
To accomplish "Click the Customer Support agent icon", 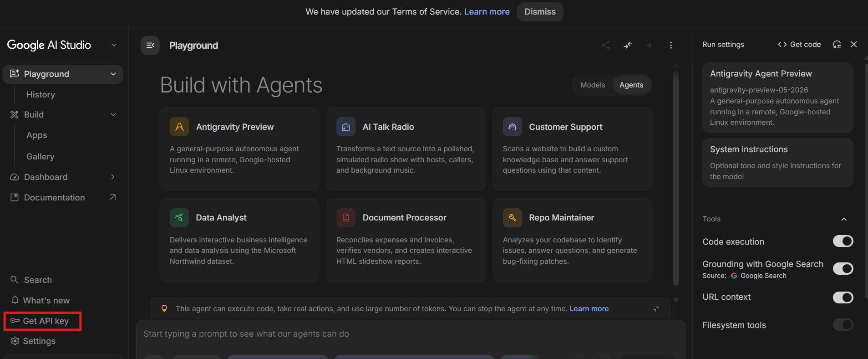I will [x=513, y=127].
